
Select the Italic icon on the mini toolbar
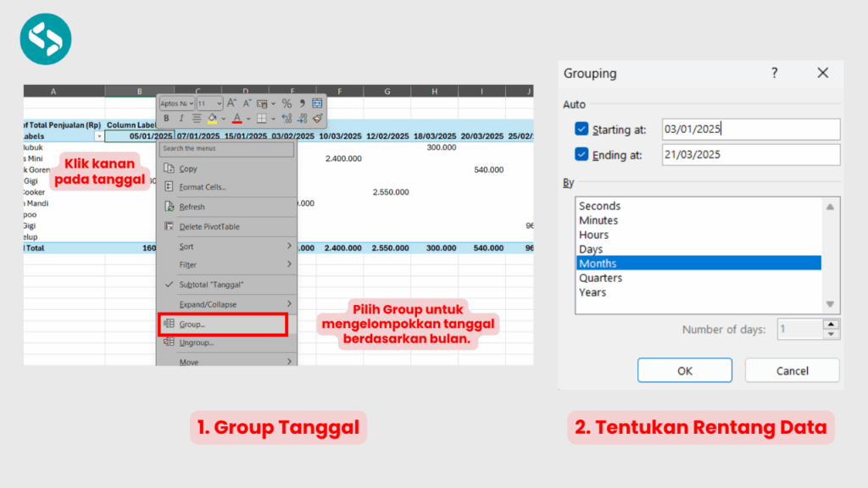coord(181,119)
